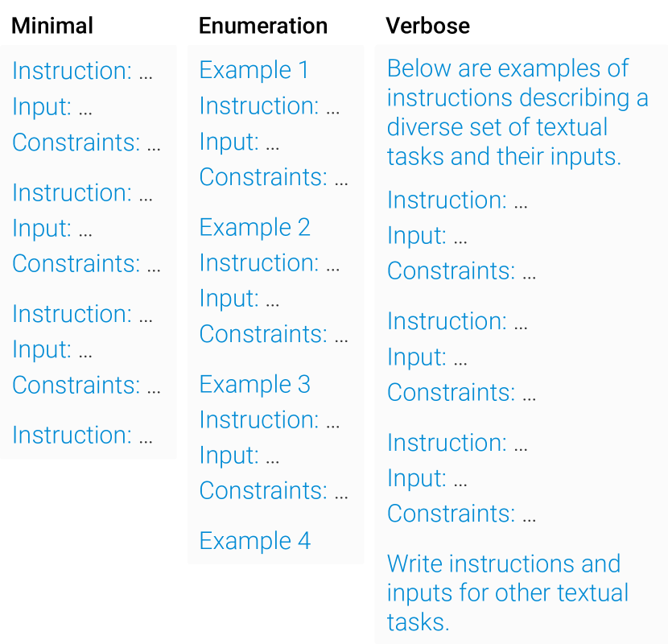Click the Constraints line under Example 1
Screen dimensions: 668x644
point(274,177)
